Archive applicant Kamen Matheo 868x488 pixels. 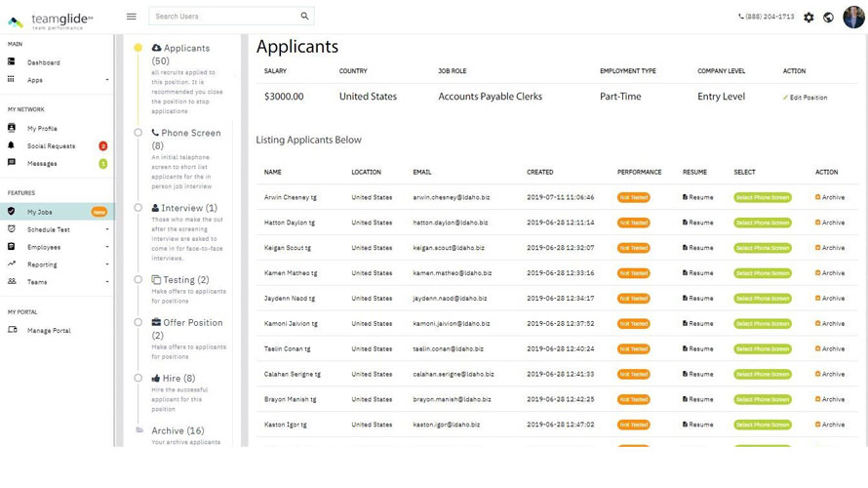pyautogui.click(x=830, y=273)
